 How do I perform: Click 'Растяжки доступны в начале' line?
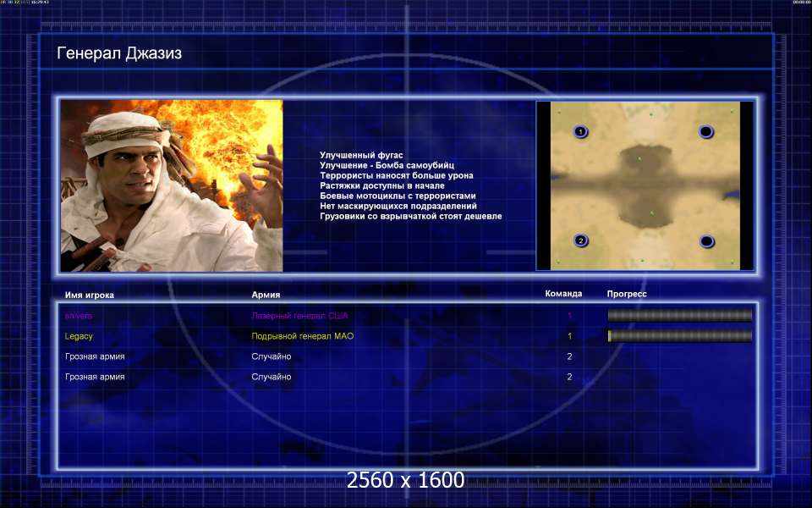click(382, 185)
